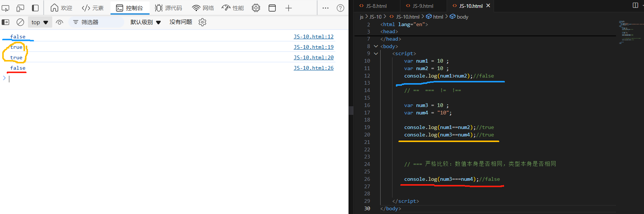Collapse the script tag fold arrow
Viewport: 644px width, 214px height.
(376, 54)
